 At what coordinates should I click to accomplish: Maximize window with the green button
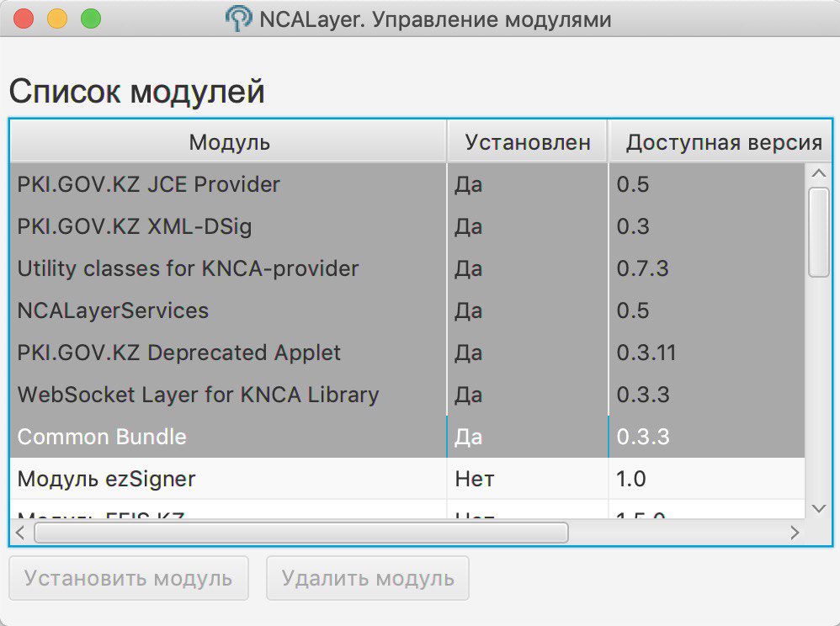point(91,19)
